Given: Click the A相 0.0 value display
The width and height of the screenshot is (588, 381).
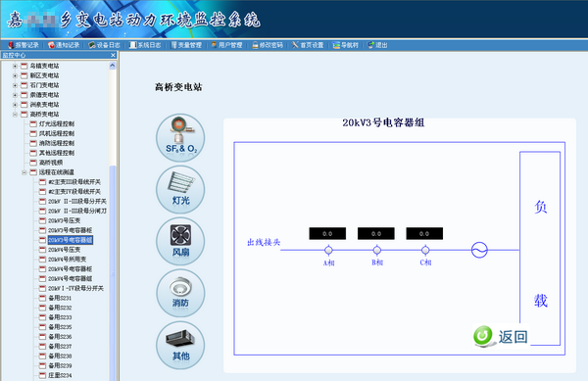Looking at the screenshot, I should (327, 233).
